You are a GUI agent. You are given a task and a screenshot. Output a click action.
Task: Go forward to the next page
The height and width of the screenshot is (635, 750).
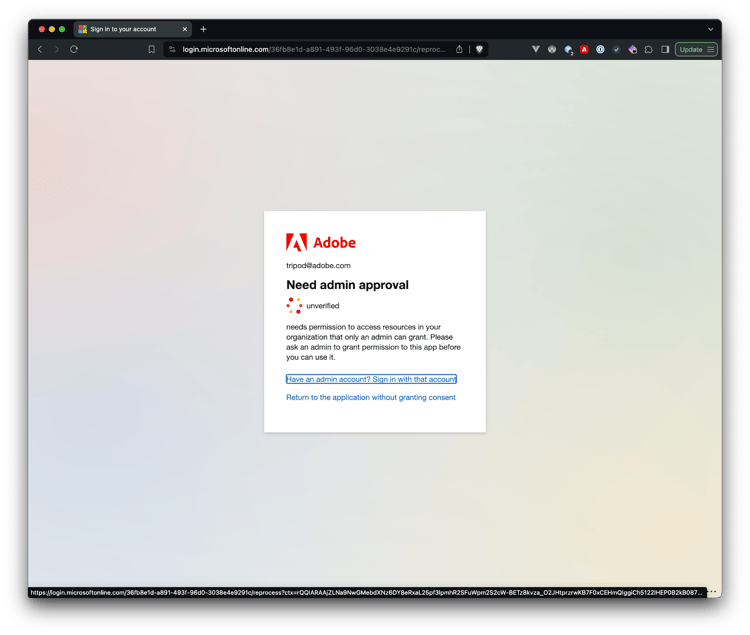pyautogui.click(x=57, y=49)
